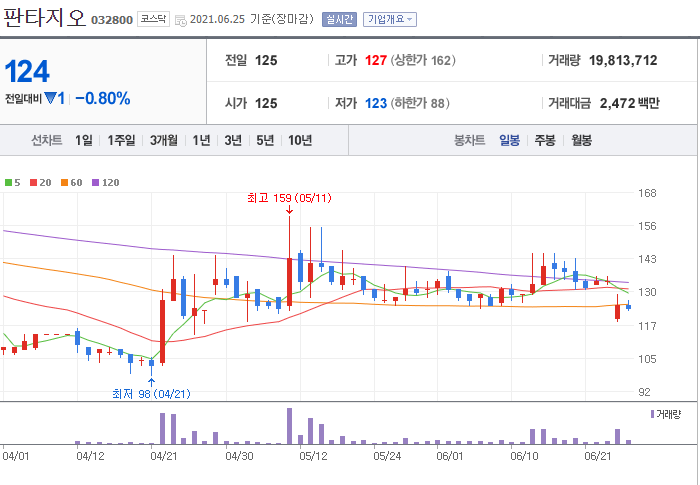Screen dimensions: 700x485
Task: Click the orange 60-day moving average swatch
Action: (64, 182)
